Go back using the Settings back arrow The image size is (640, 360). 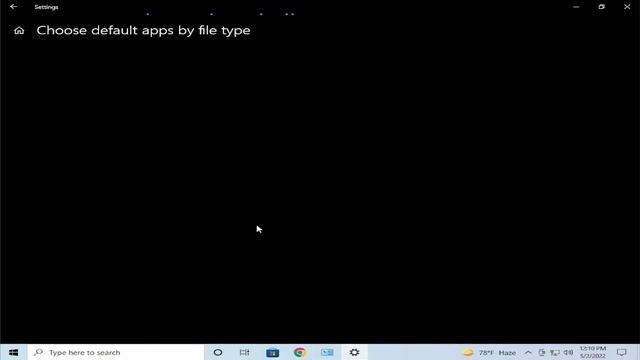tap(13, 7)
